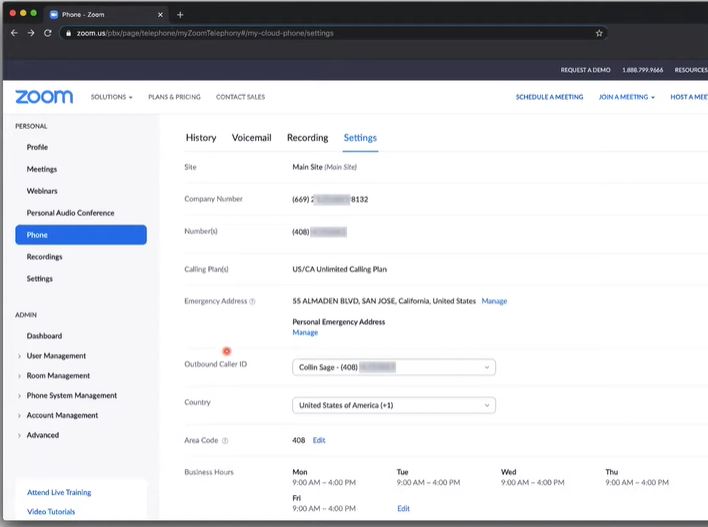The height and width of the screenshot is (527, 708).
Task: Open Webinars in sidebar
Action: pyautogui.click(x=42, y=191)
